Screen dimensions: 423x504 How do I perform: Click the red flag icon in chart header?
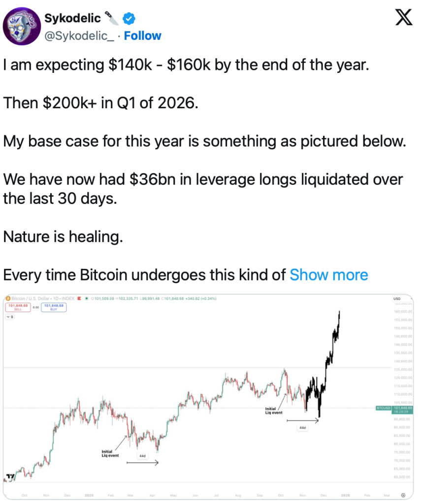79,299
